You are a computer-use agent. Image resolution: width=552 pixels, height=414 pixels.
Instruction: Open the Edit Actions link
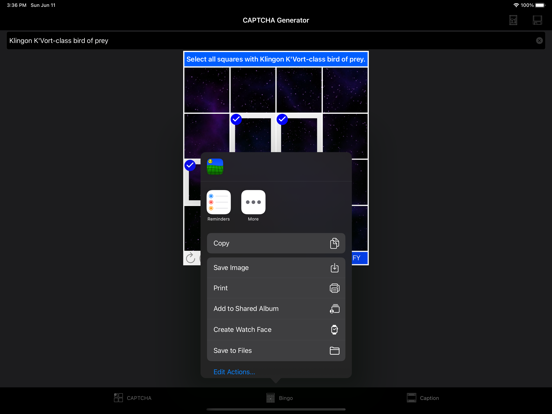234,372
